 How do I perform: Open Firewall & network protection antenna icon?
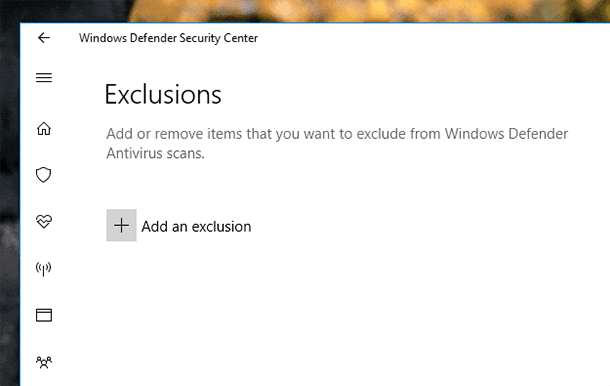[x=44, y=268]
